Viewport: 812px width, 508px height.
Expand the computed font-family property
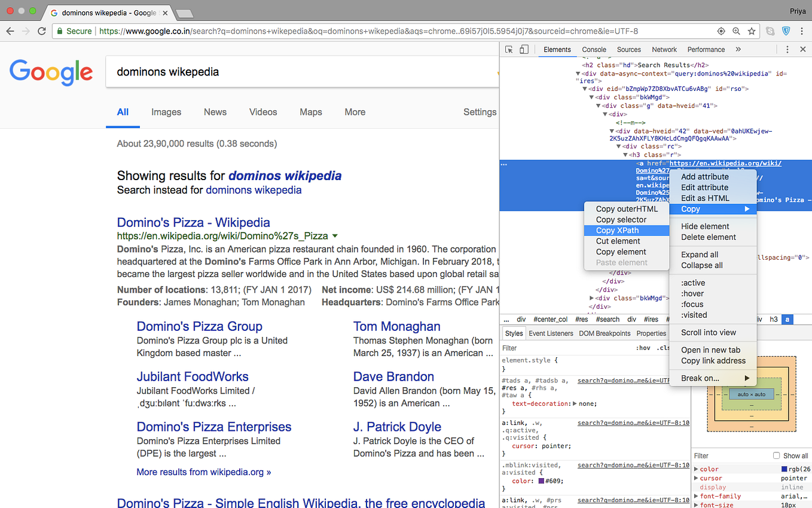(696, 496)
